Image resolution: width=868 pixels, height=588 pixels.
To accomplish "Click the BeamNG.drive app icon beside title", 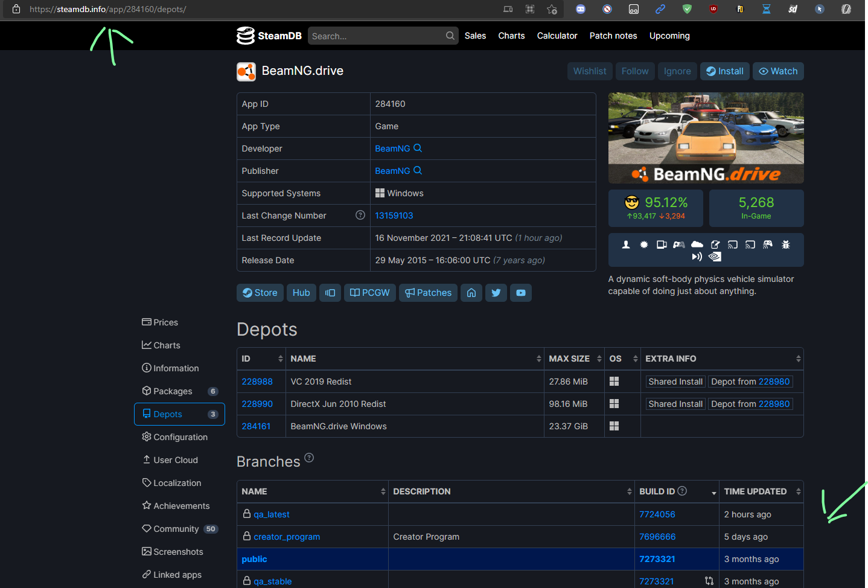I will [246, 71].
